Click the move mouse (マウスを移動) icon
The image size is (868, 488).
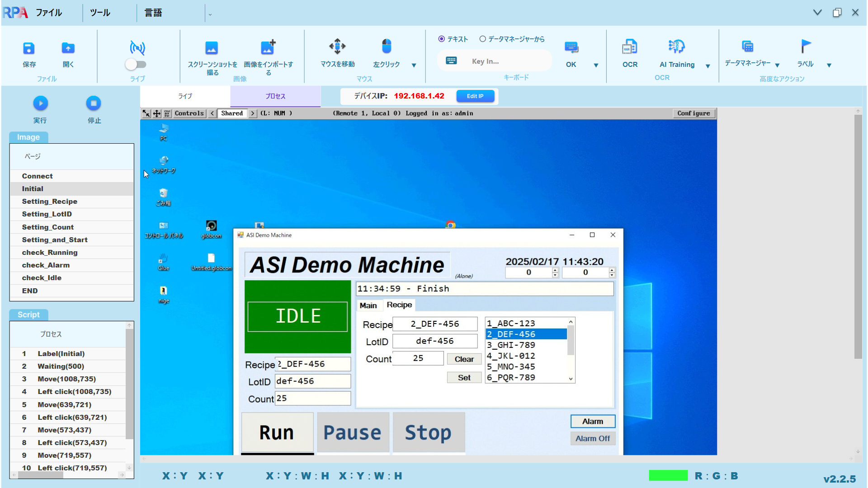(337, 46)
